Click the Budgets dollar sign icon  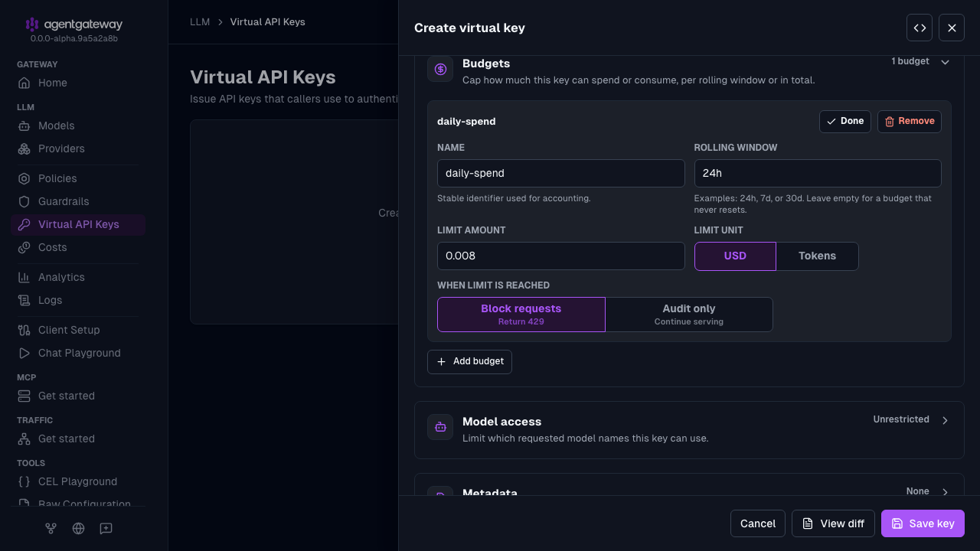point(440,69)
